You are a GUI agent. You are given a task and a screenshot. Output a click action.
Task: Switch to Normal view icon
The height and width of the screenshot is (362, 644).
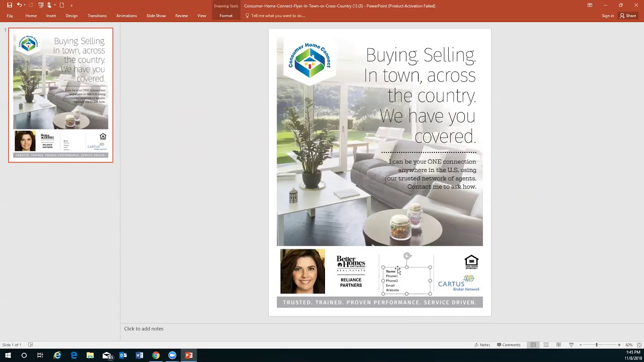[x=533, y=345]
